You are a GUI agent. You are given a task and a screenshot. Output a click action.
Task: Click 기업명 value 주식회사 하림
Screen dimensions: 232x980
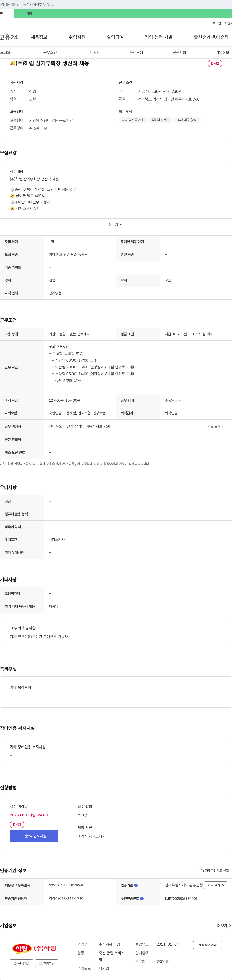click(109, 944)
